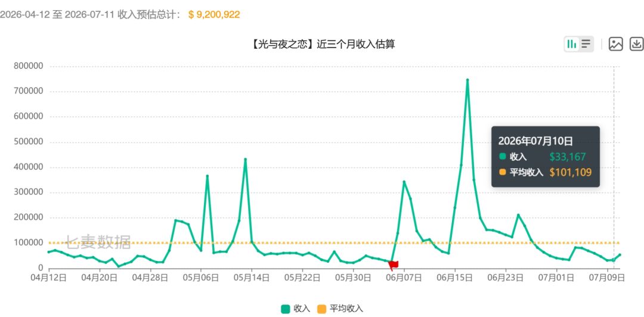This screenshot has width=644, height=317.
Task: Click the y-axis label 600000
Action: [x=29, y=116]
